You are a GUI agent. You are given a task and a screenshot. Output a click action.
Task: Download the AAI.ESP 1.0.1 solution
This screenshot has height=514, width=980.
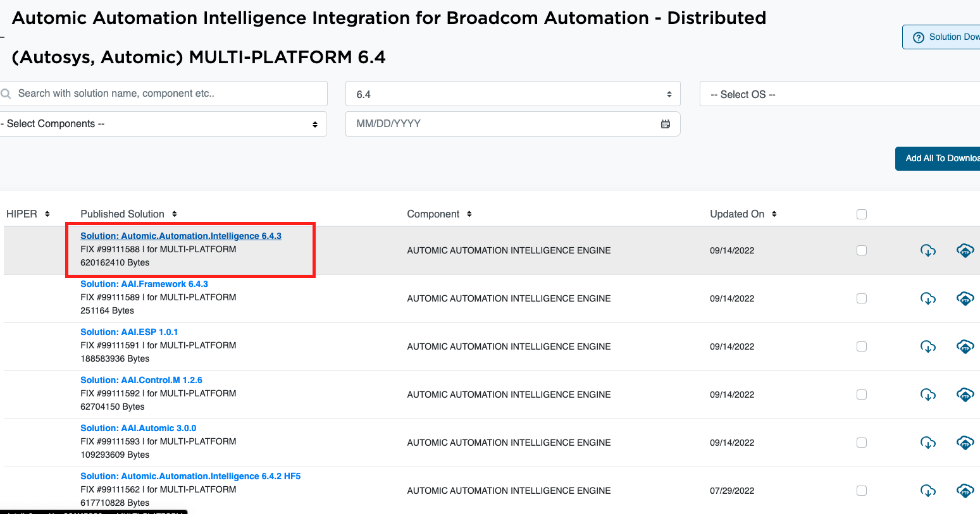pyautogui.click(x=928, y=346)
